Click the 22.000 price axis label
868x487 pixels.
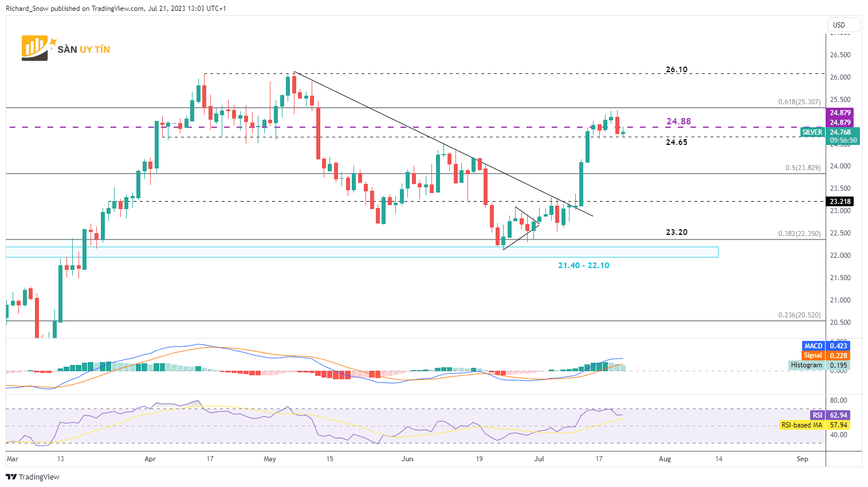[x=840, y=256]
